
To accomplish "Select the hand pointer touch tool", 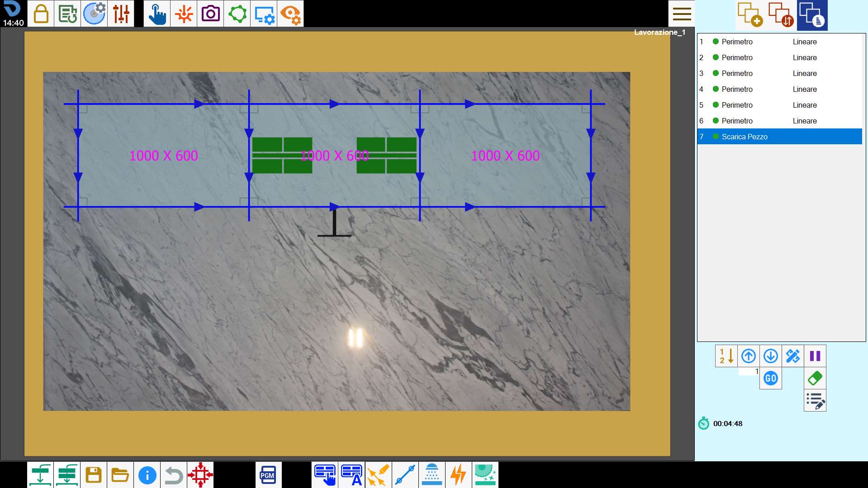I will coord(157,14).
